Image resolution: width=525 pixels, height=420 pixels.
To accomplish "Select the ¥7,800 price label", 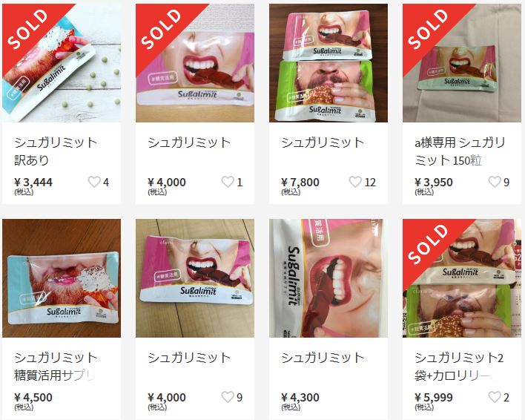I will pos(300,183).
